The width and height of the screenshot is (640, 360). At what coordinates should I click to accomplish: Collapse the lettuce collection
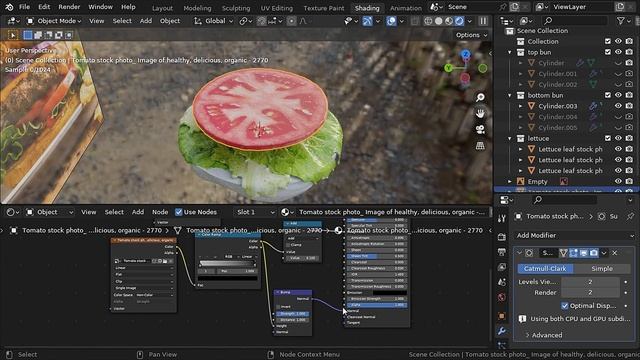pyautogui.click(x=509, y=139)
